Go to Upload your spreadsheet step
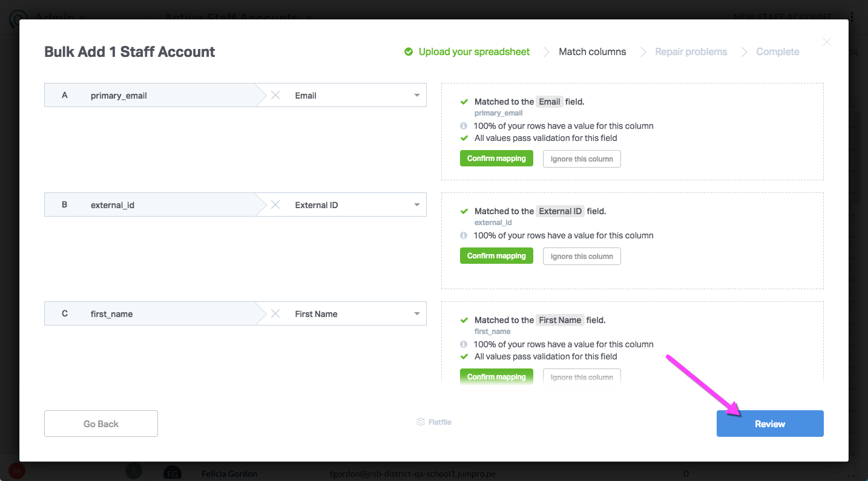 click(474, 52)
